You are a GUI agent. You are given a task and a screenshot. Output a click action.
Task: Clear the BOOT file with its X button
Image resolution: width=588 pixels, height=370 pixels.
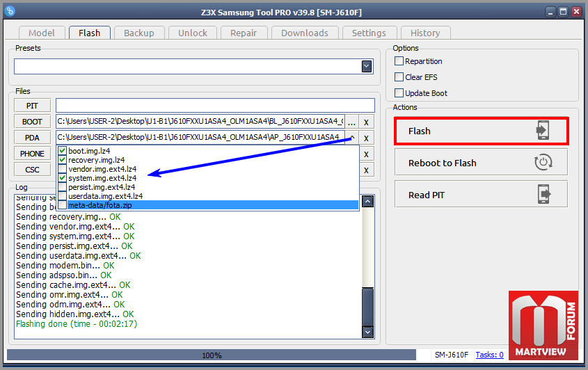[x=367, y=122]
